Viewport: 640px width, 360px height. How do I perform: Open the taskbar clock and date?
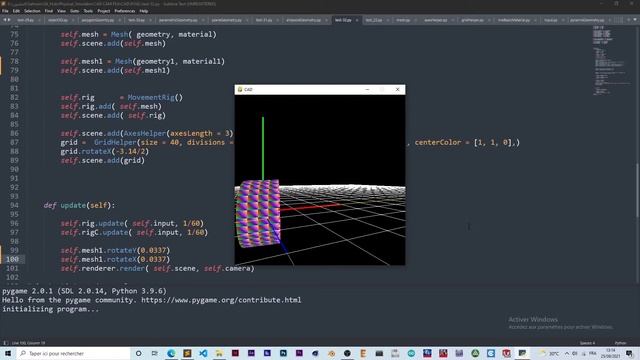610,353
